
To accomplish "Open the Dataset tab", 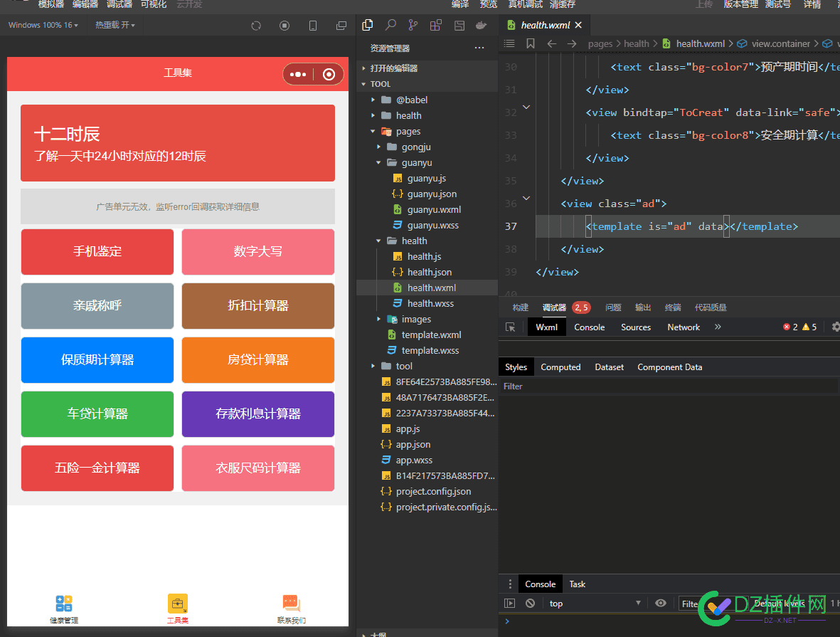I will coord(609,367).
